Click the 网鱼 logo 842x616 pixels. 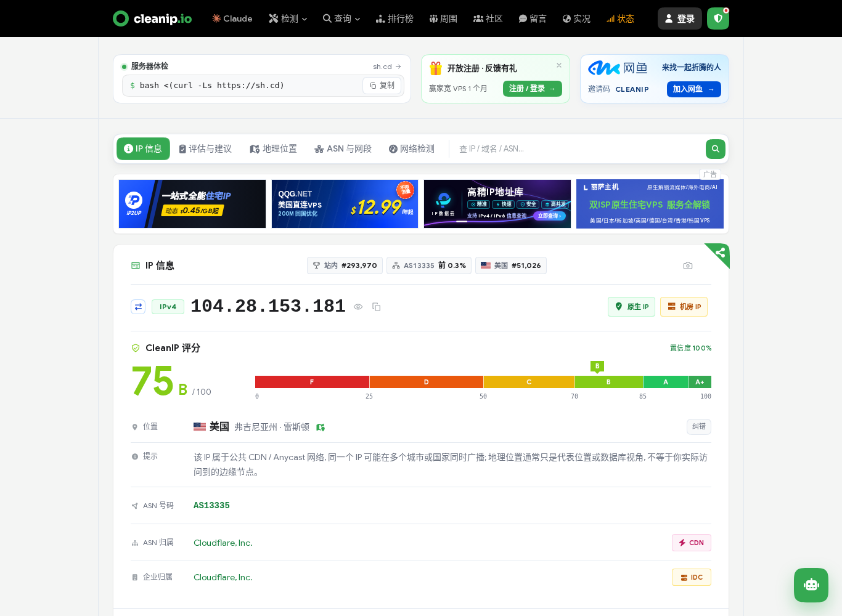pyautogui.click(x=618, y=68)
